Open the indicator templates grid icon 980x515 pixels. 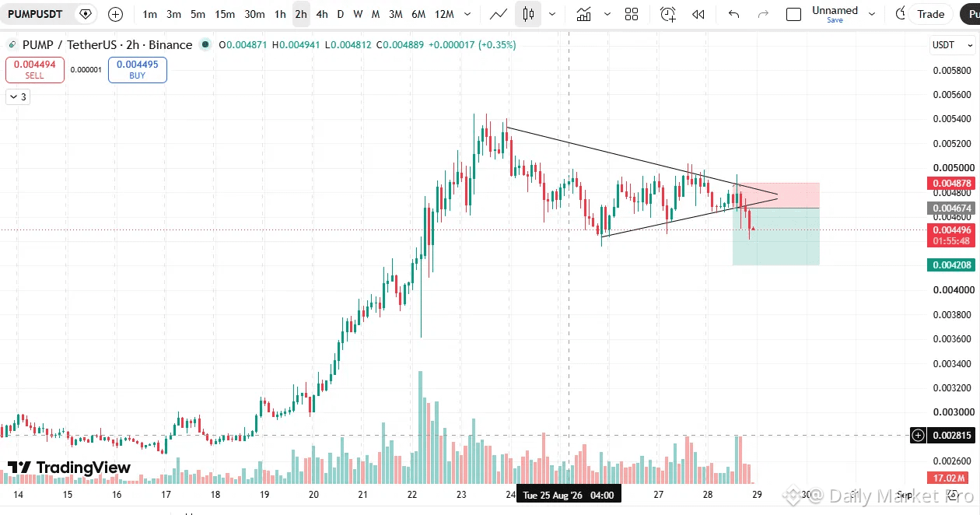click(x=632, y=14)
